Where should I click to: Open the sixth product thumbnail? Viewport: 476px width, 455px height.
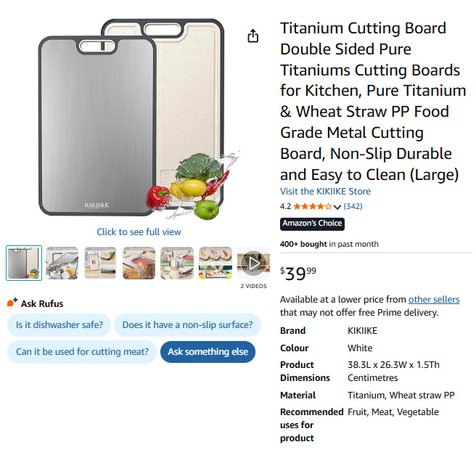[x=215, y=263]
